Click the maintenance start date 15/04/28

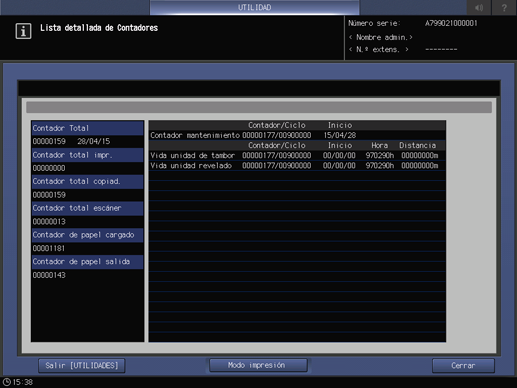coord(340,135)
